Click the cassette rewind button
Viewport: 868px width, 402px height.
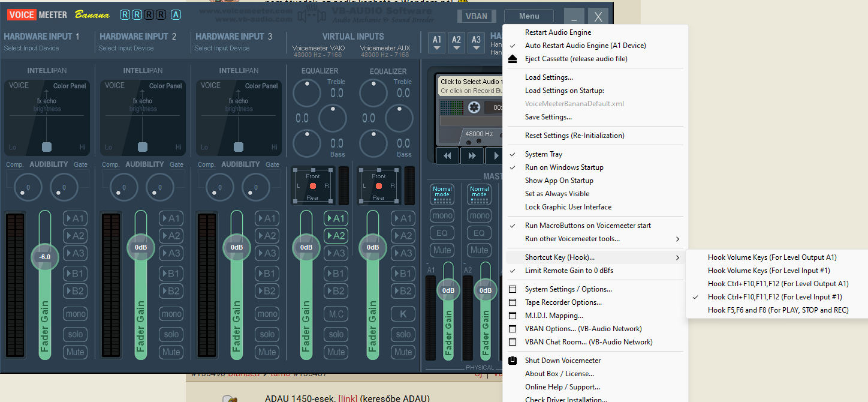point(447,156)
